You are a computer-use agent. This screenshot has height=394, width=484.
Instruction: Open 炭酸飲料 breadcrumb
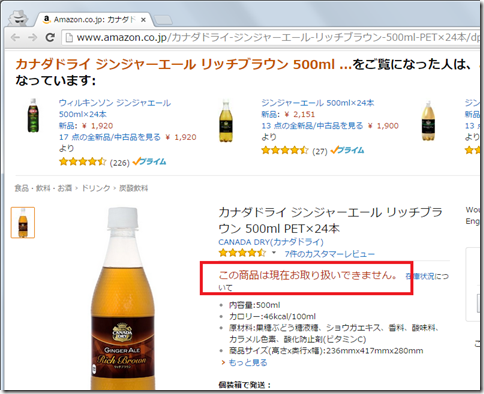click(134, 188)
